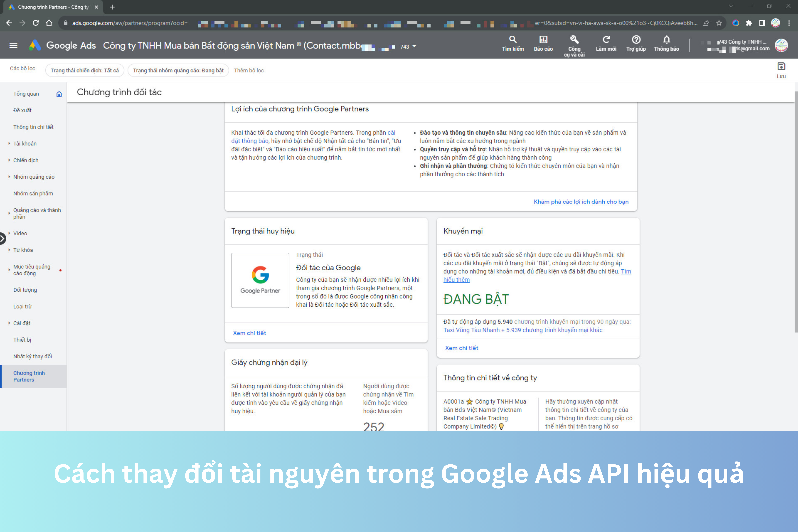
Task: Bookmark this page with the star icon
Action: point(719,23)
